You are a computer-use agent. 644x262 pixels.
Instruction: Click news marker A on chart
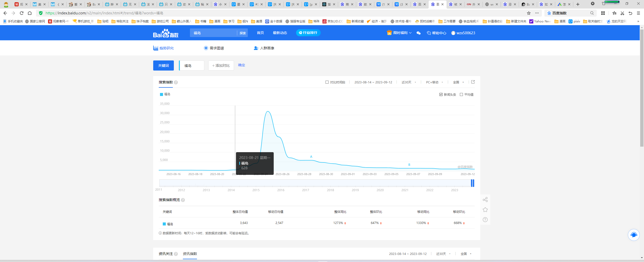coord(311,157)
